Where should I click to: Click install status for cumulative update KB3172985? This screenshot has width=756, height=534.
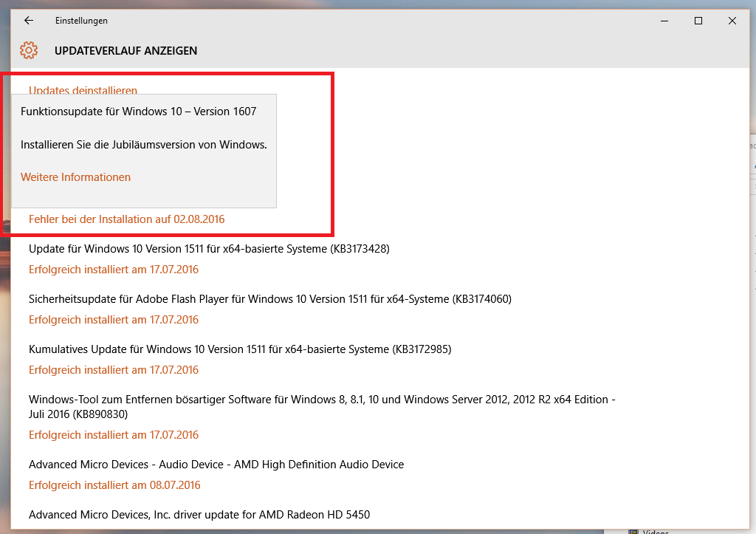click(114, 369)
